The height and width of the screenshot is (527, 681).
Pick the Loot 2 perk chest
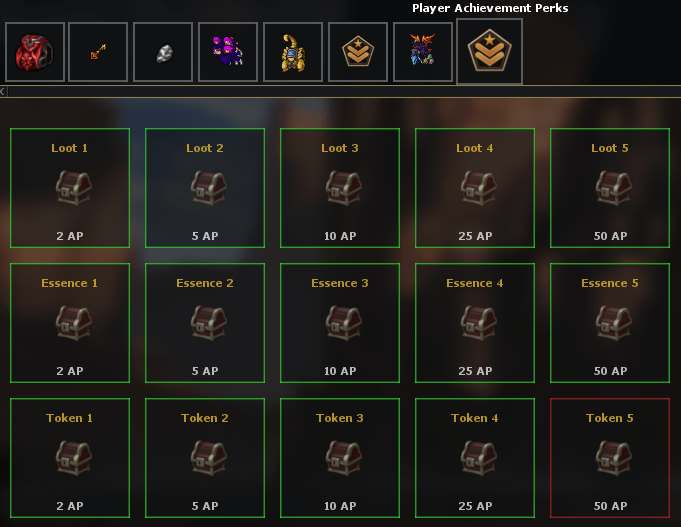point(208,188)
